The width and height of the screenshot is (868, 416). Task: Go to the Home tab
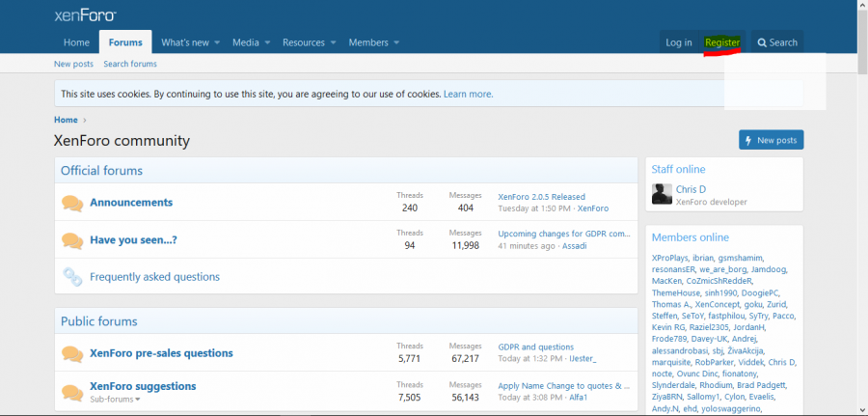(x=76, y=42)
